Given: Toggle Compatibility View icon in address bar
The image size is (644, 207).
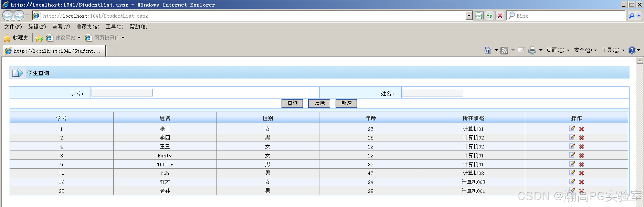Looking at the screenshot, I should tap(479, 15).
